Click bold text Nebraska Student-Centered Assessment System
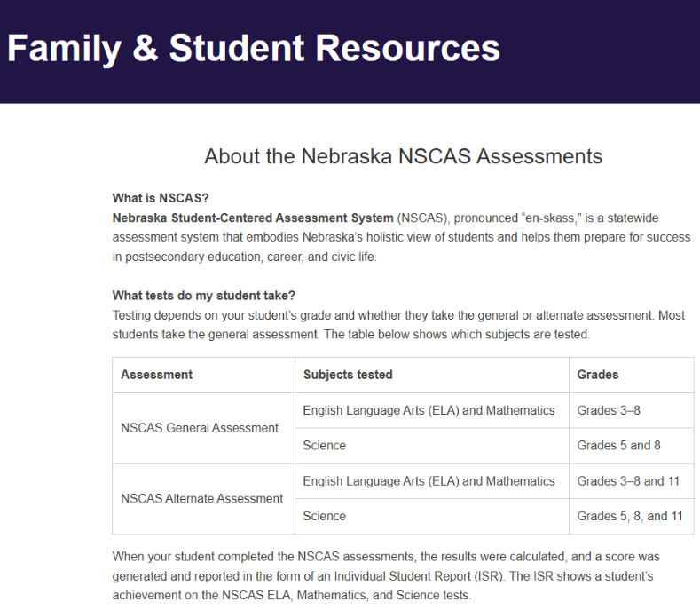This screenshot has width=700, height=610. [253, 218]
